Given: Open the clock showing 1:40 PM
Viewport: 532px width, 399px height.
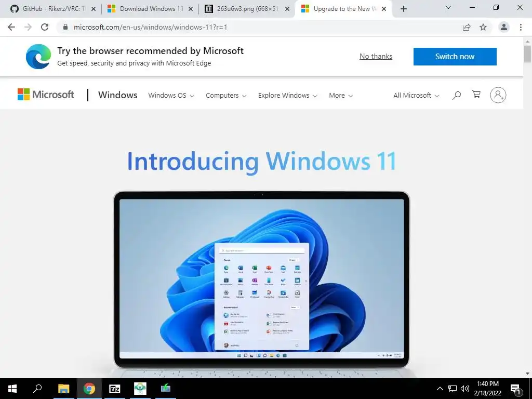Looking at the screenshot, I should 487,389.
